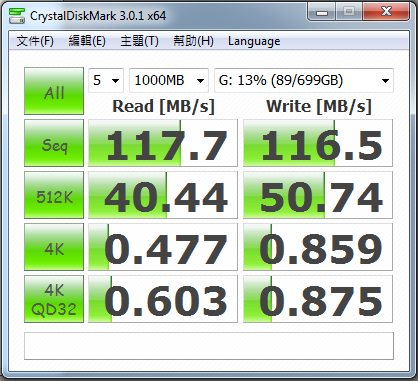
Task: Click the CrystalDiskMark title bar icon
Action: pos(17,16)
